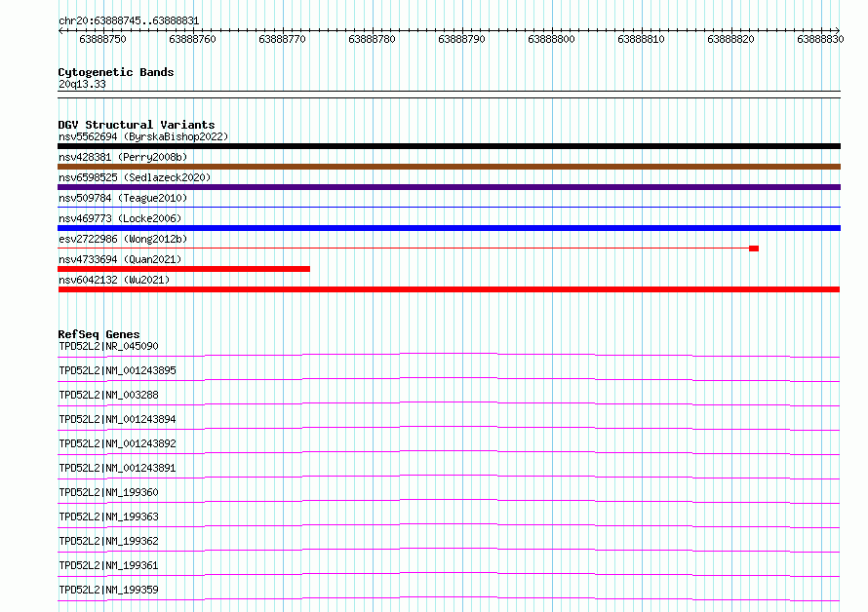Click ruler position label 63888750
The image size is (868, 612).
pos(103,39)
